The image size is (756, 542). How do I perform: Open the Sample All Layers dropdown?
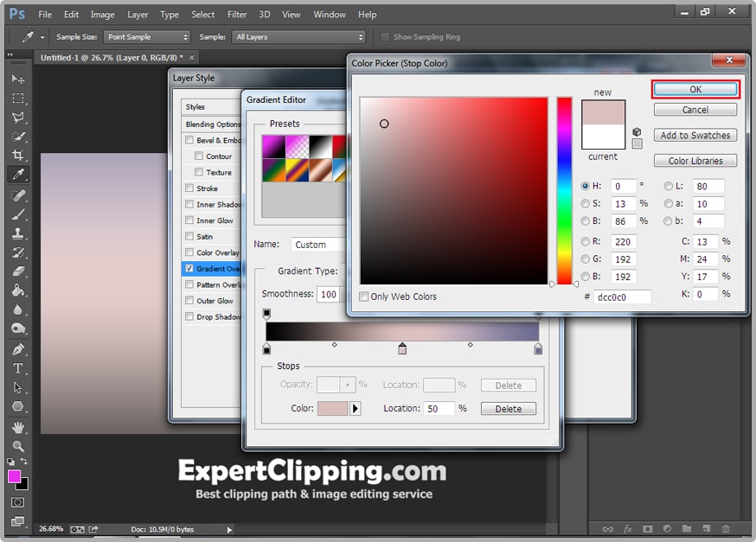tap(298, 37)
